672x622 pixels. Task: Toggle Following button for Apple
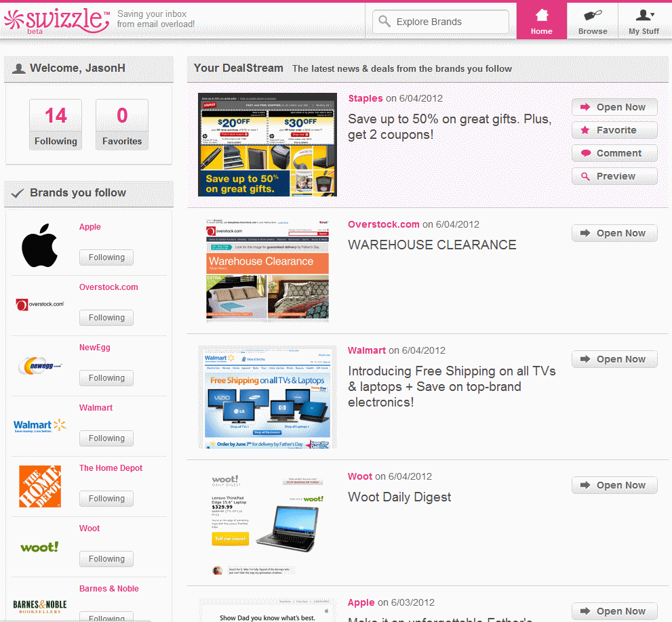click(106, 257)
